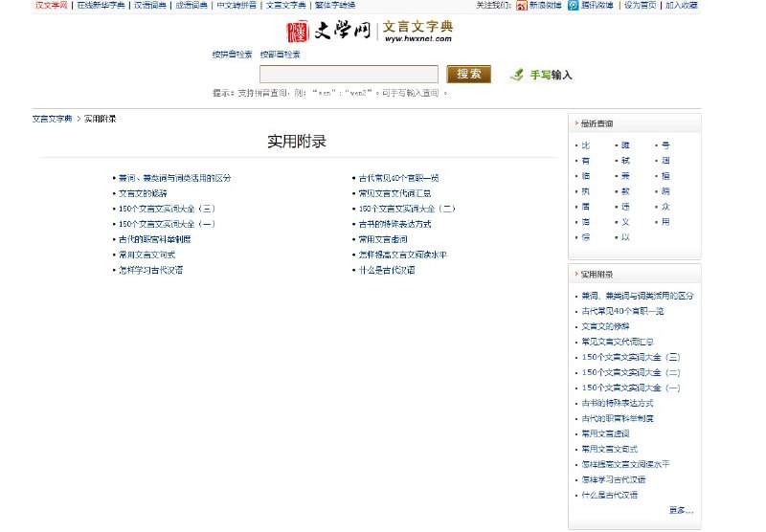766x532 pixels.
Task: Open main list item 古代的职官科举制度
Action: coord(155,239)
